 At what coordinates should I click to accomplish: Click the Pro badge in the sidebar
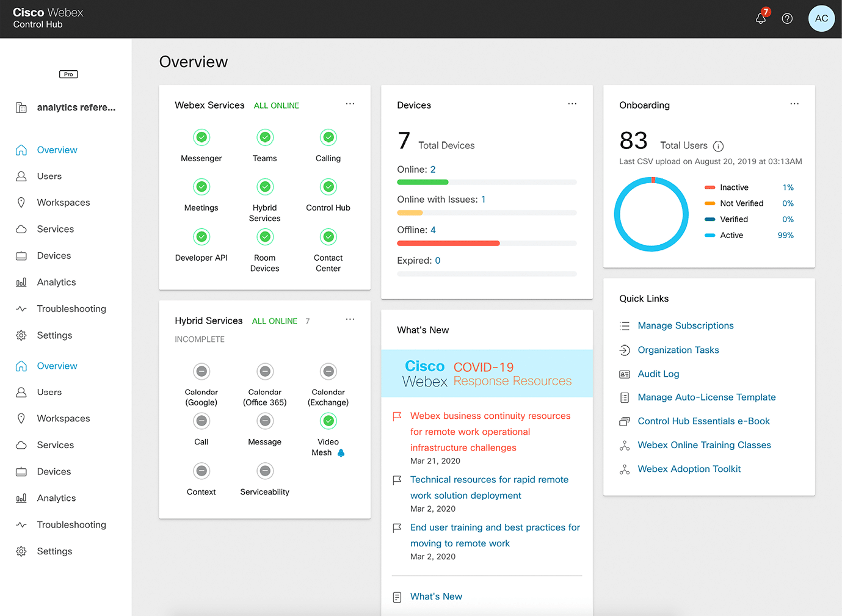pos(68,74)
